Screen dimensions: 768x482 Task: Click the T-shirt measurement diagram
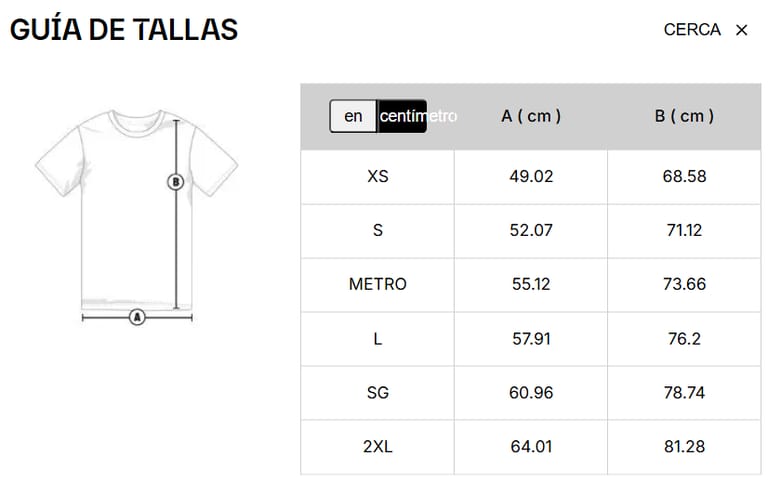coord(136,215)
